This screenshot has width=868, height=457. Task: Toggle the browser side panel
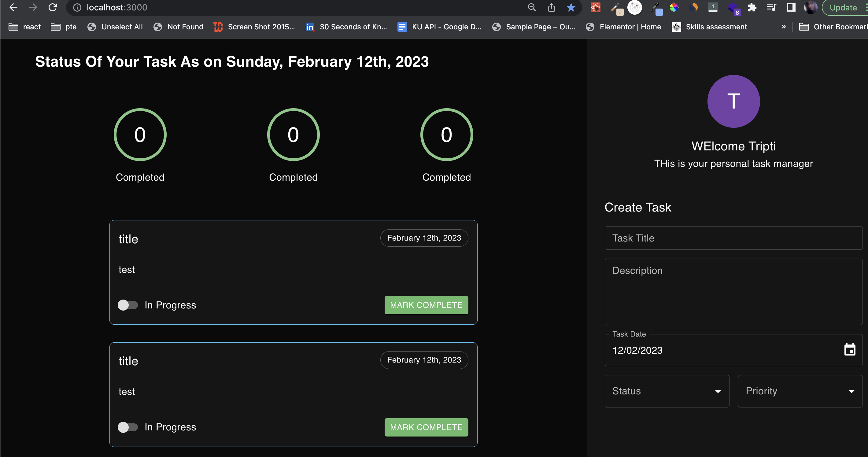(x=791, y=7)
